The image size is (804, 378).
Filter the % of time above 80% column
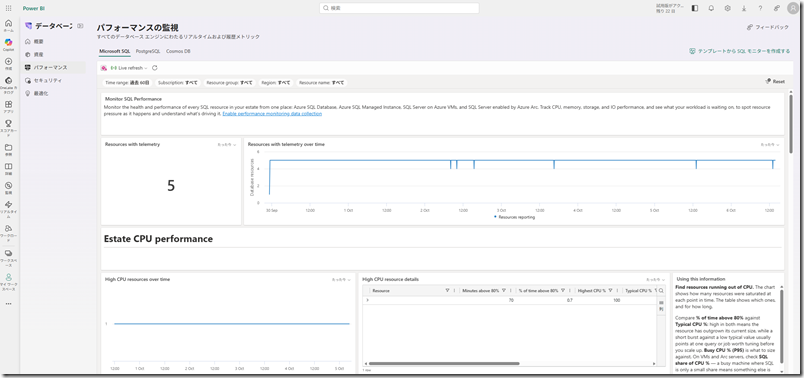(x=563, y=291)
